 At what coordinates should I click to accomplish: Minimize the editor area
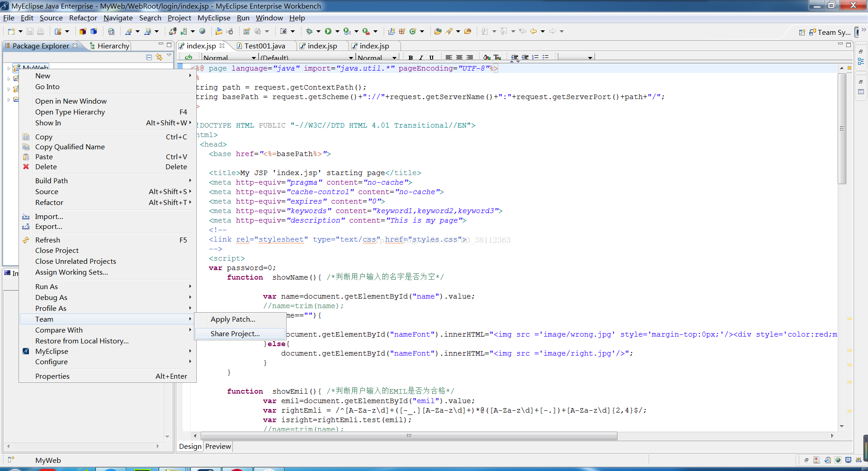(840, 44)
